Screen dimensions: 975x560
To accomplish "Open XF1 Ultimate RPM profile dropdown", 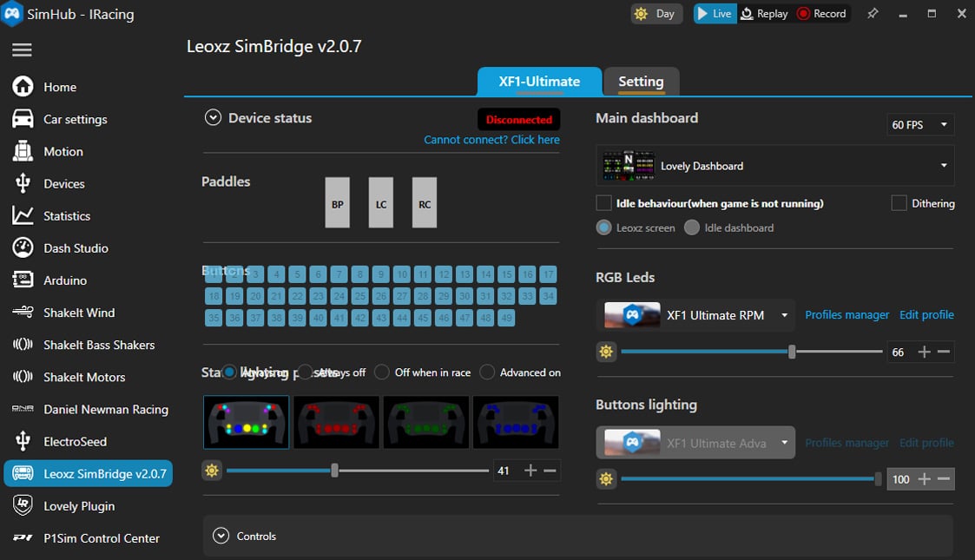I will pos(695,315).
